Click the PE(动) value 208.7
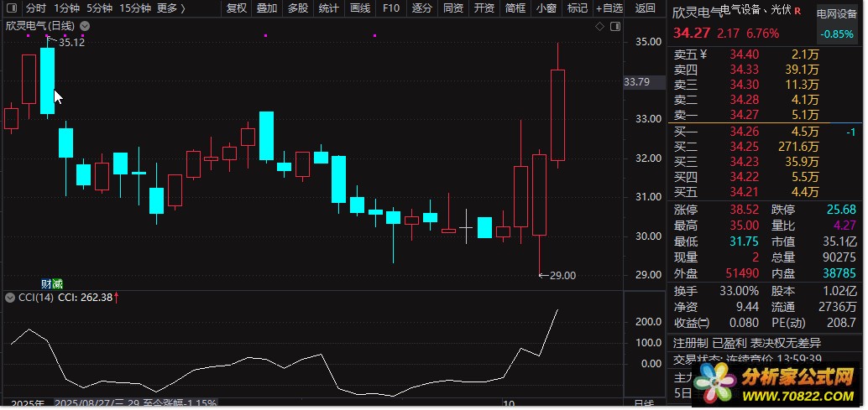 pyautogui.click(x=842, y=323)
